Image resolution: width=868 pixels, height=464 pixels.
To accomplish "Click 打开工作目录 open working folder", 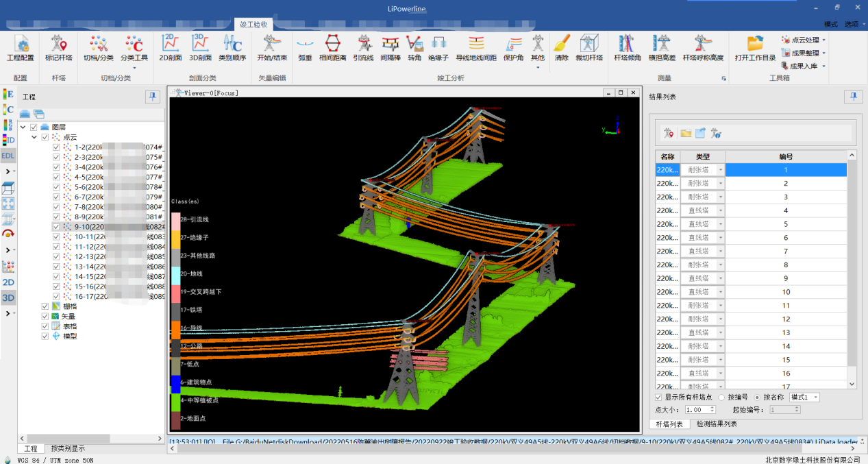I will pos(755,48).
